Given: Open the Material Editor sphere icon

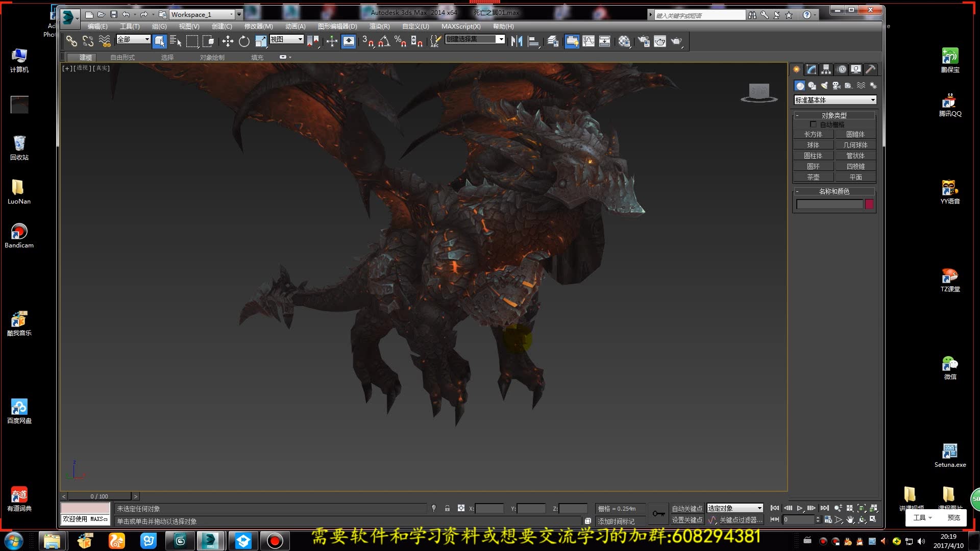Looking at the screenshot, I should (624, 41).
